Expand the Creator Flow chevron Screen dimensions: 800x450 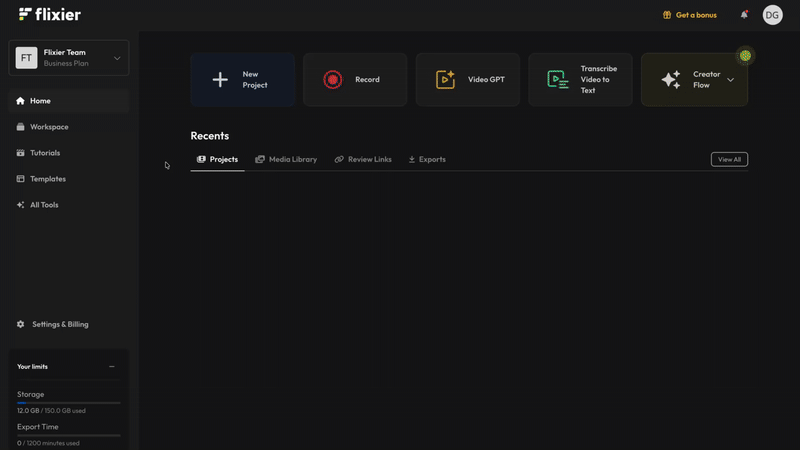pos(730,80)
